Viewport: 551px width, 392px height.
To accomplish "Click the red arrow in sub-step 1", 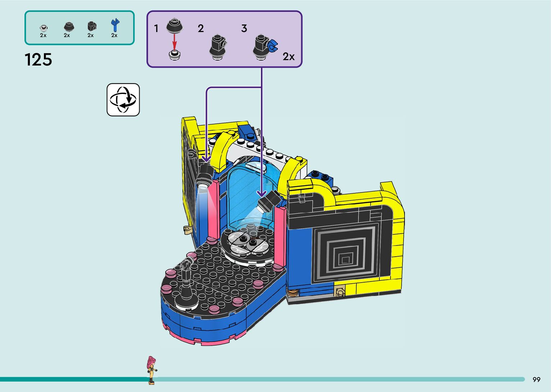I will (x=175, y=42).
